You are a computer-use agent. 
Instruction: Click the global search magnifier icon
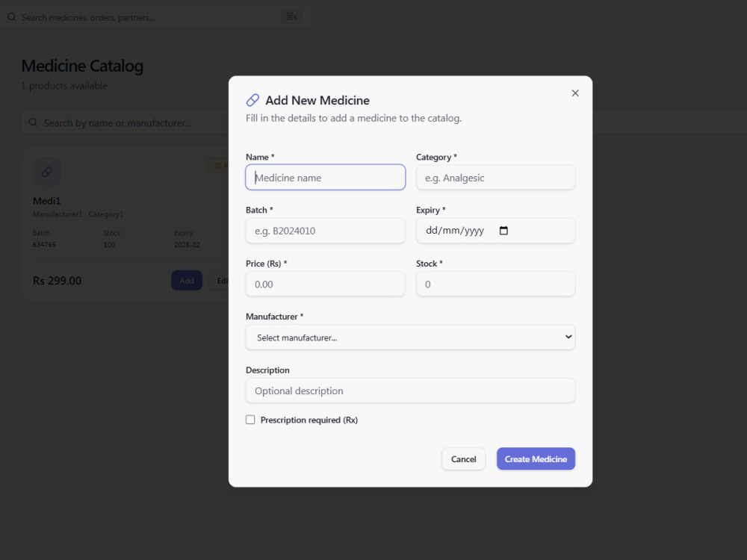12,17
